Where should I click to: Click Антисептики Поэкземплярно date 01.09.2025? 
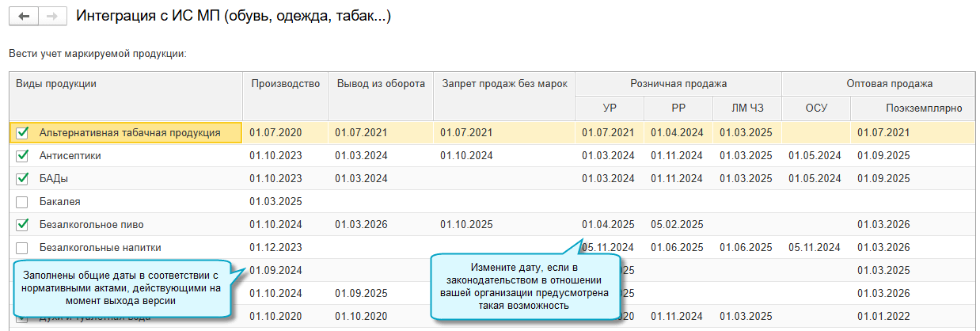[x=883, y=156]
